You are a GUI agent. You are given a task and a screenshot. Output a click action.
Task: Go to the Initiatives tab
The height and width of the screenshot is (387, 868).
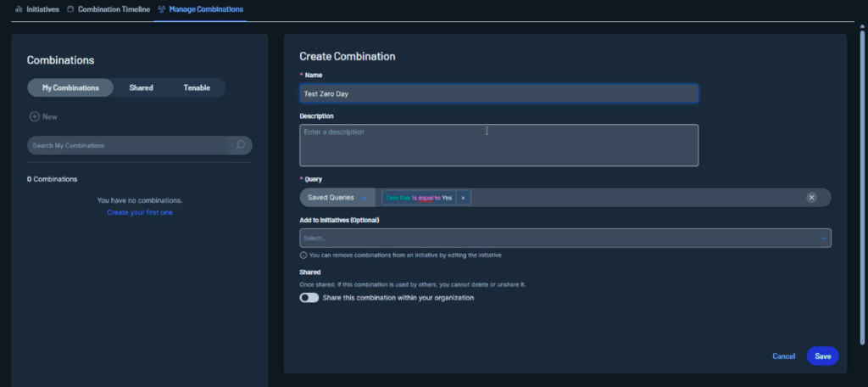coord(42,9)
